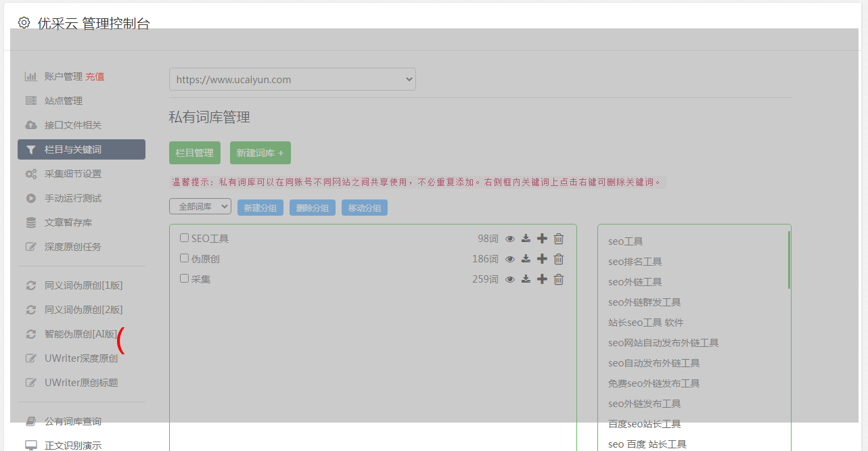This screenshot has width=868, height=451.
Task: Delete the SEO工具 word library
Action: point(559,239)
